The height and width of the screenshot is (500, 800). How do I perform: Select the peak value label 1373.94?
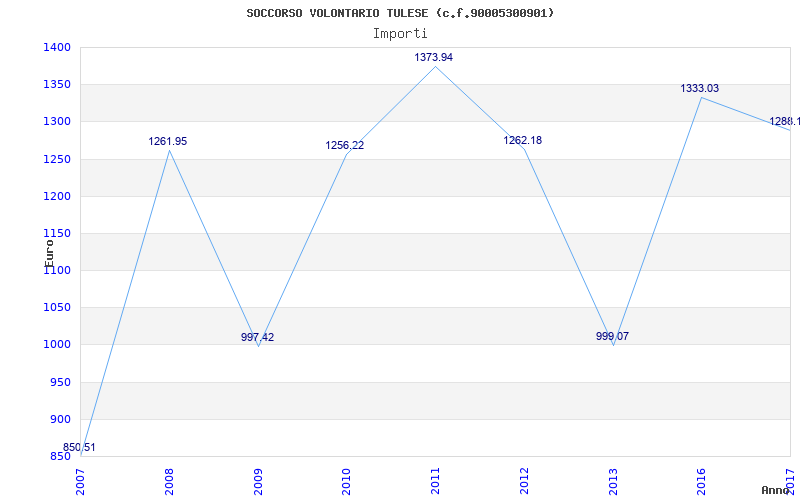click(x=434, y=58)
